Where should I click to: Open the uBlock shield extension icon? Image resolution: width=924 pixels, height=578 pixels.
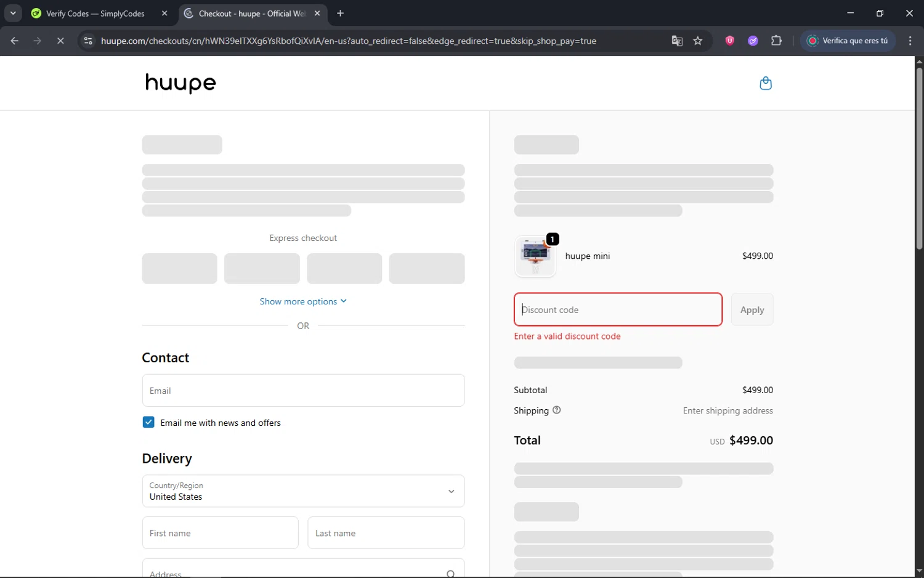(730, 41)
